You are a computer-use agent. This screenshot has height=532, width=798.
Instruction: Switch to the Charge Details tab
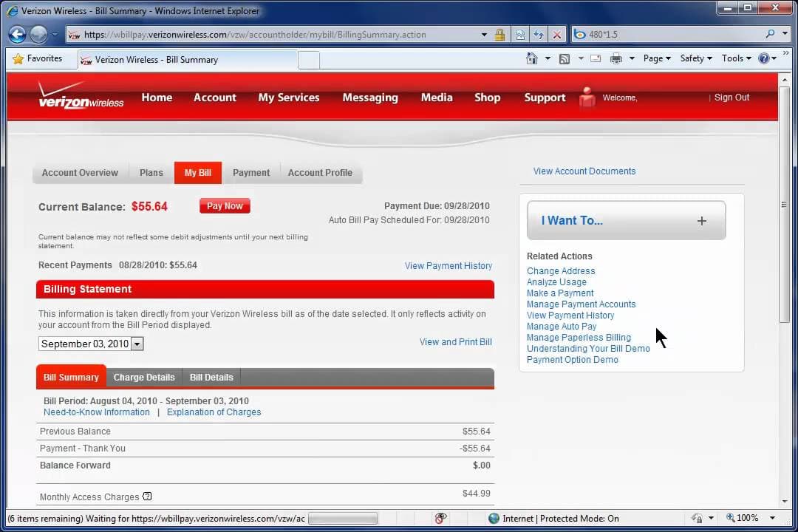click(144, 378)
